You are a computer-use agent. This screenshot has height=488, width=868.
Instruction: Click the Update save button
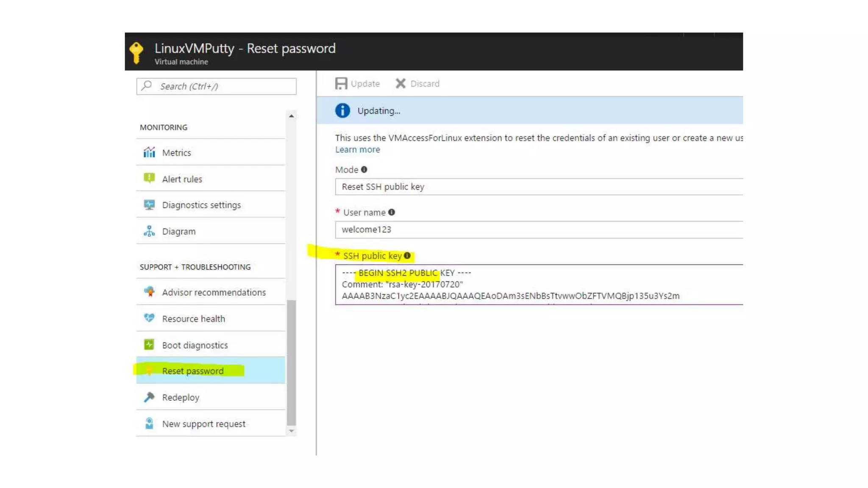point(357,83)
